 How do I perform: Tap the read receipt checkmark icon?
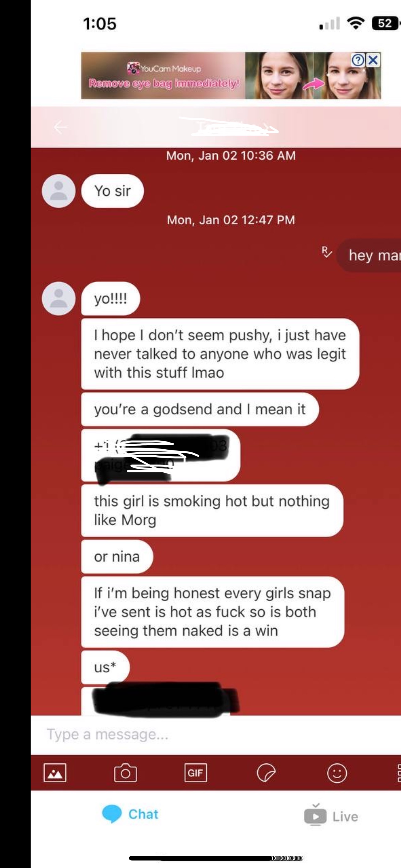[327, 252]
